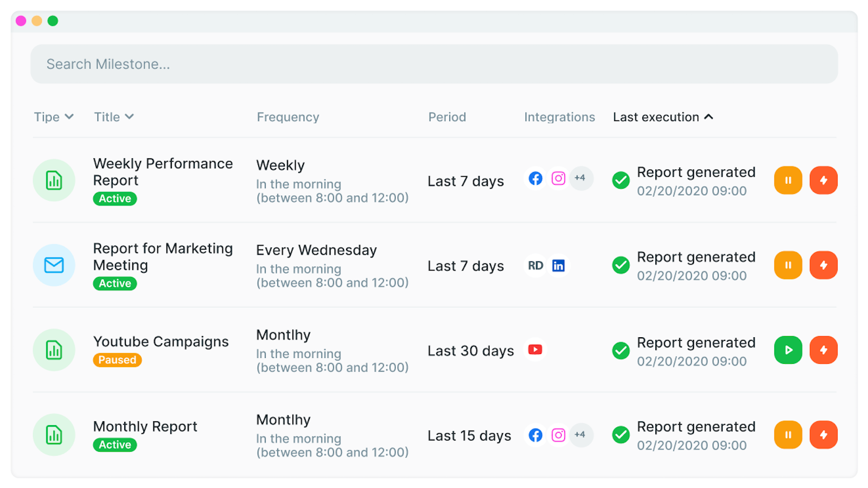This screenshot has width=868, height=488.
Task: Click the report chart icon for Youtube Campaigns
Action: [x=54, y=350]
